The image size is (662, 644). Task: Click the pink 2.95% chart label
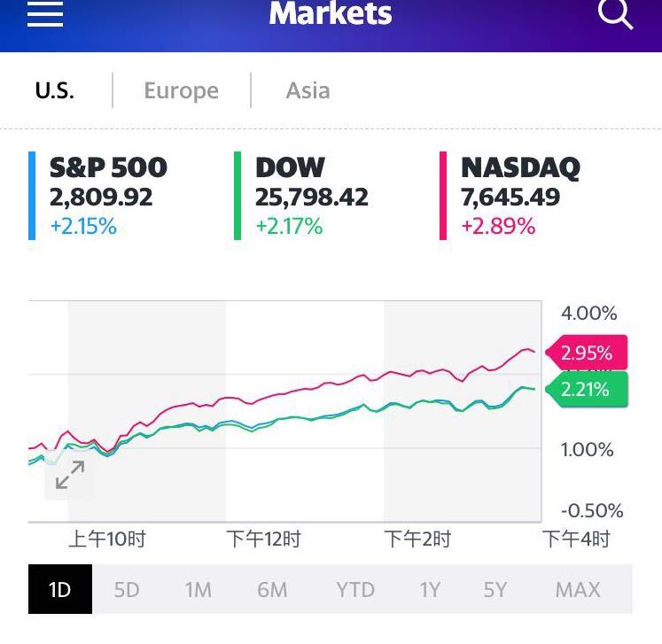coord(586,353)
